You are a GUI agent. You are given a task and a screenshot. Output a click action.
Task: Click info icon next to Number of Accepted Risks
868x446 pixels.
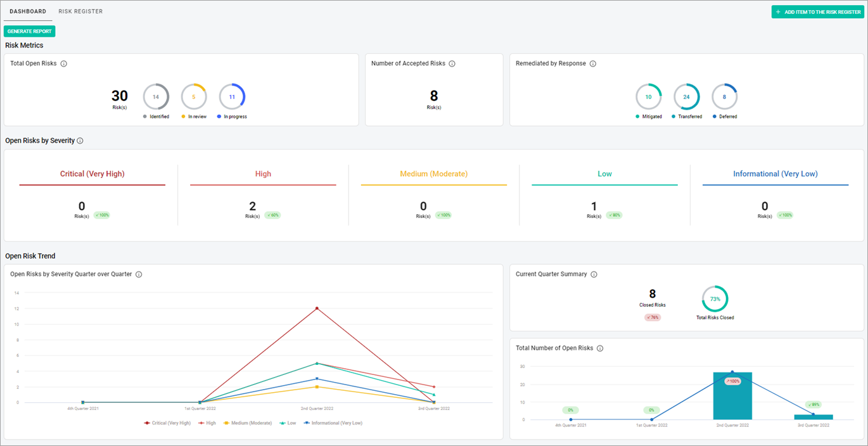(x=452, y=63)
